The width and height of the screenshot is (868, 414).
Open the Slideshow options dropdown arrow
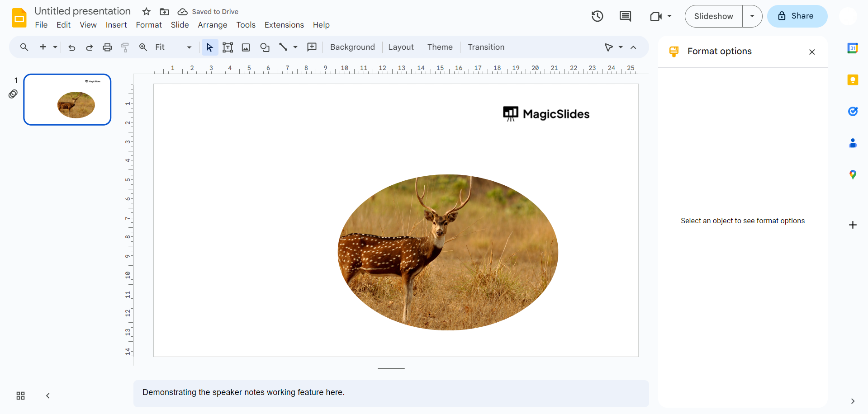coord(752,16)
